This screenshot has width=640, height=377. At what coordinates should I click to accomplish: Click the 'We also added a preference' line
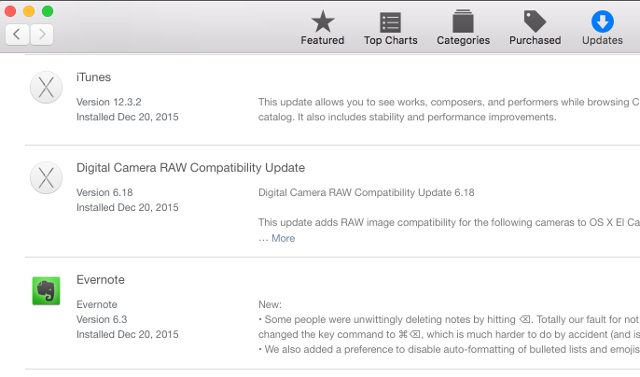coord(449,350)
